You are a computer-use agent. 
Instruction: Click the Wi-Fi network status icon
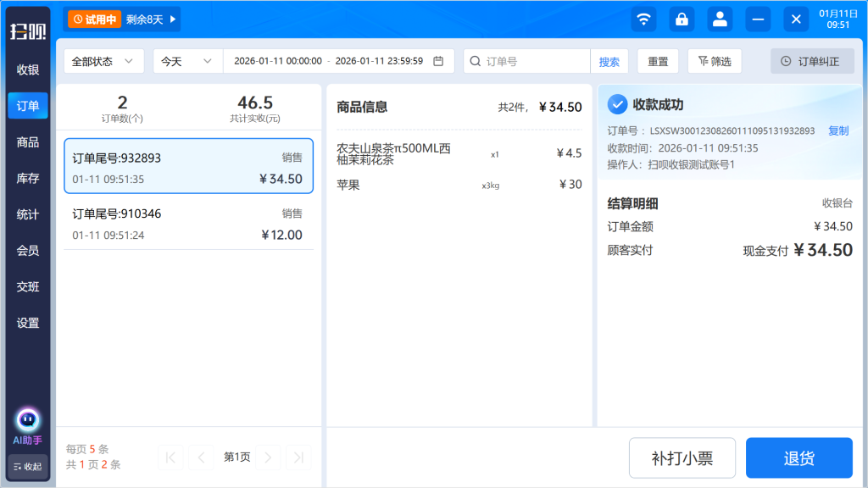[x=644, y=19]
